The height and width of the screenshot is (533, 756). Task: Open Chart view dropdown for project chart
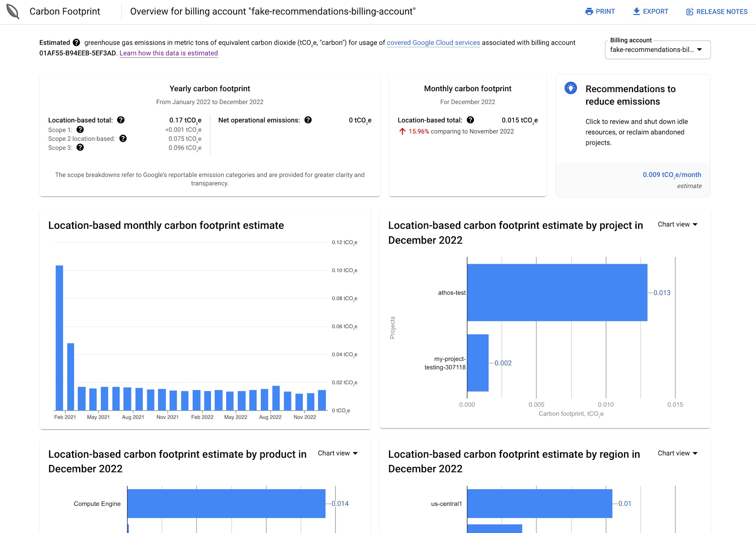coord(677,224)
